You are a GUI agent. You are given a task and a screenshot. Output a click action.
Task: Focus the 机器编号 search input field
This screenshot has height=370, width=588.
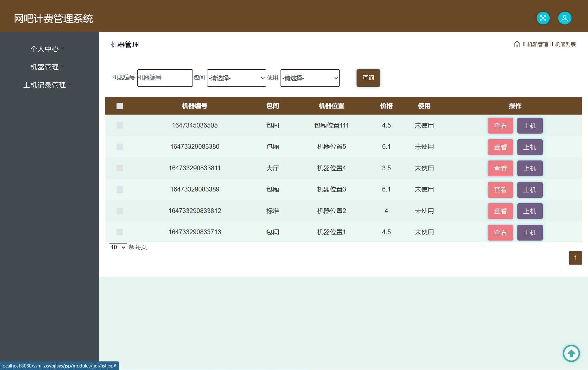click(165, 78)
